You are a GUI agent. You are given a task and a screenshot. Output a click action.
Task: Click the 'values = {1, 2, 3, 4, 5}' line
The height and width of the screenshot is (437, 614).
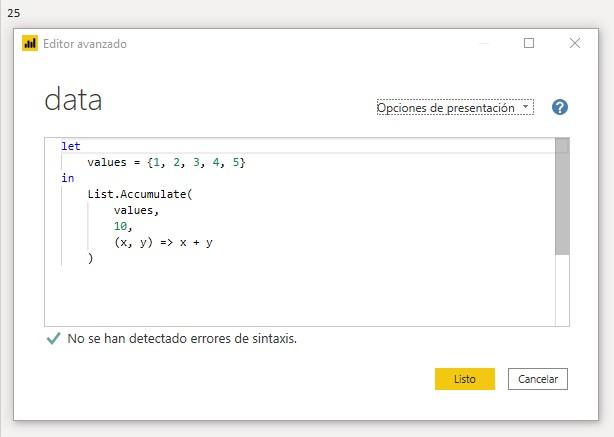165,162
